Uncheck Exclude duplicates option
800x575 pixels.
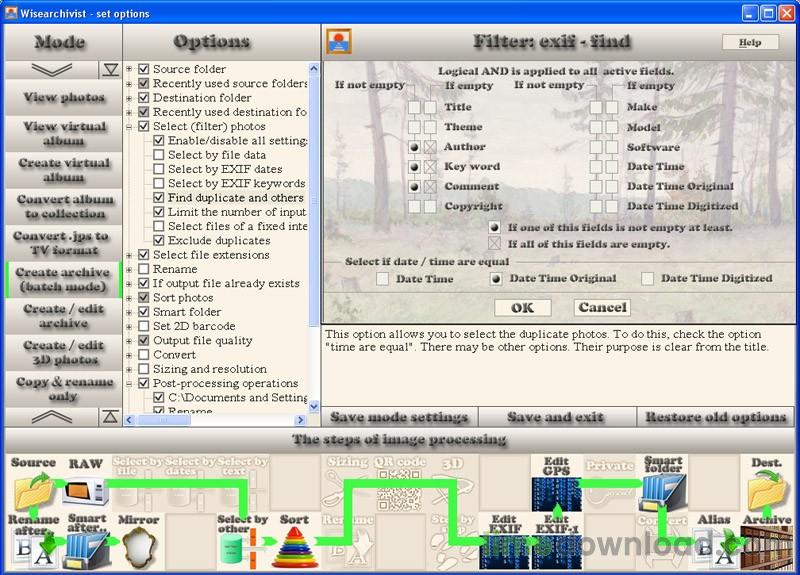159,240
